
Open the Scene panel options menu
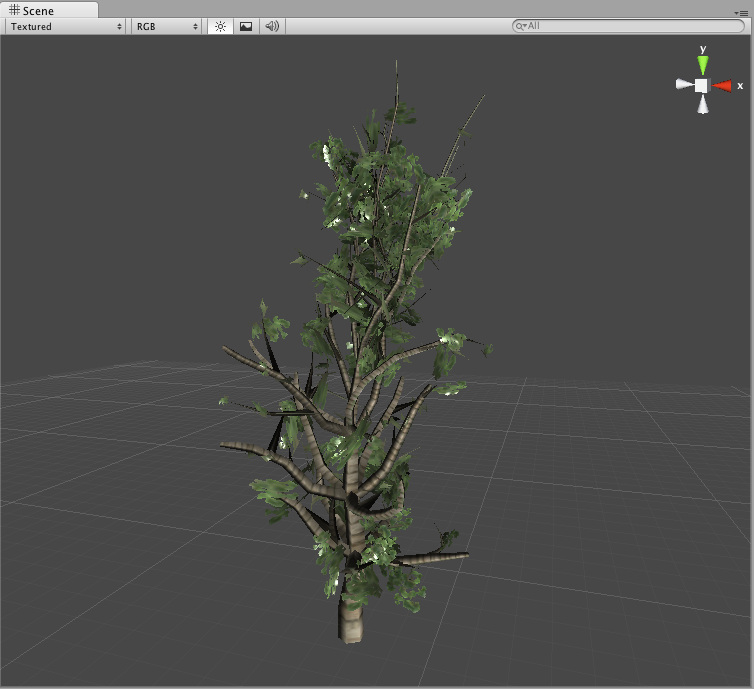(x=741, y=13)
